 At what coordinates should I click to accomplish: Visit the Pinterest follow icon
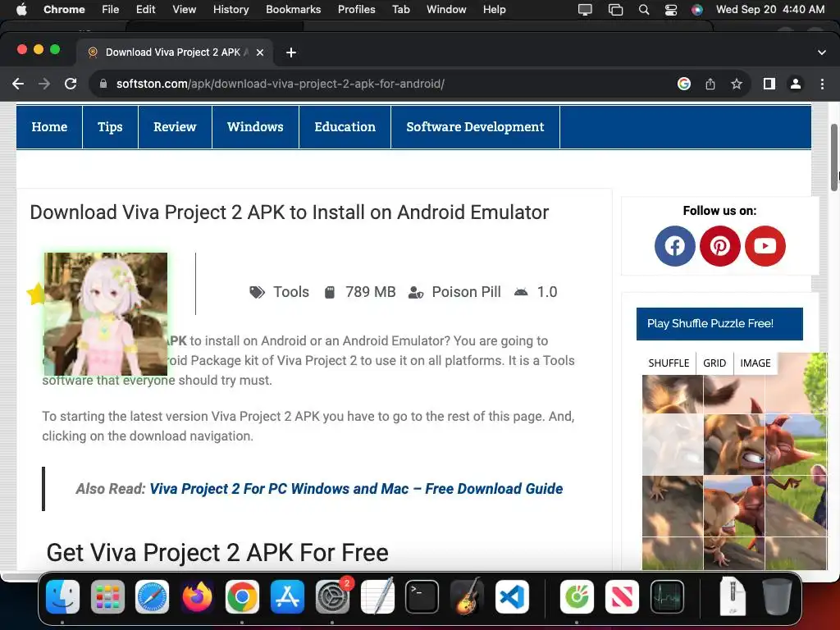[720, 246]
